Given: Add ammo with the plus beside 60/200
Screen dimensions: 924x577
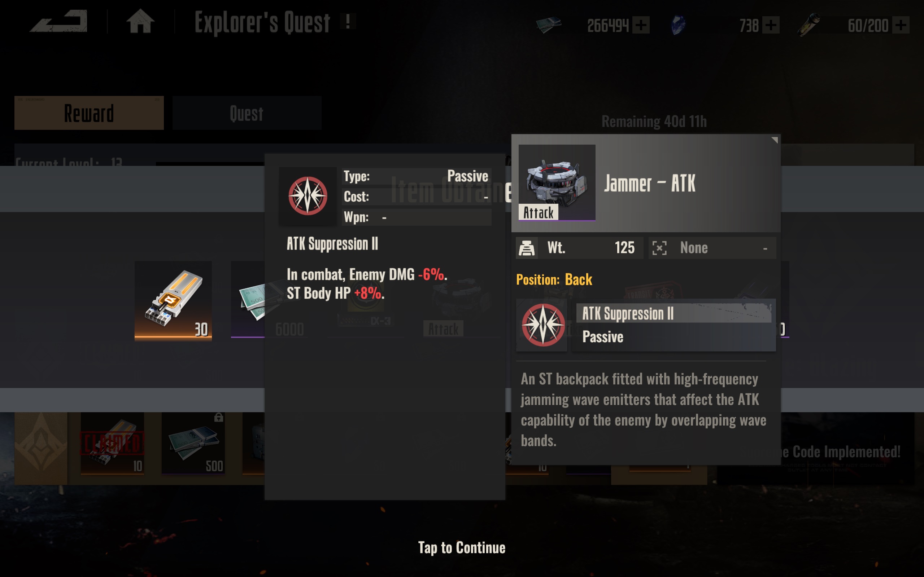Looking at the screenshot, I should 901,26.
